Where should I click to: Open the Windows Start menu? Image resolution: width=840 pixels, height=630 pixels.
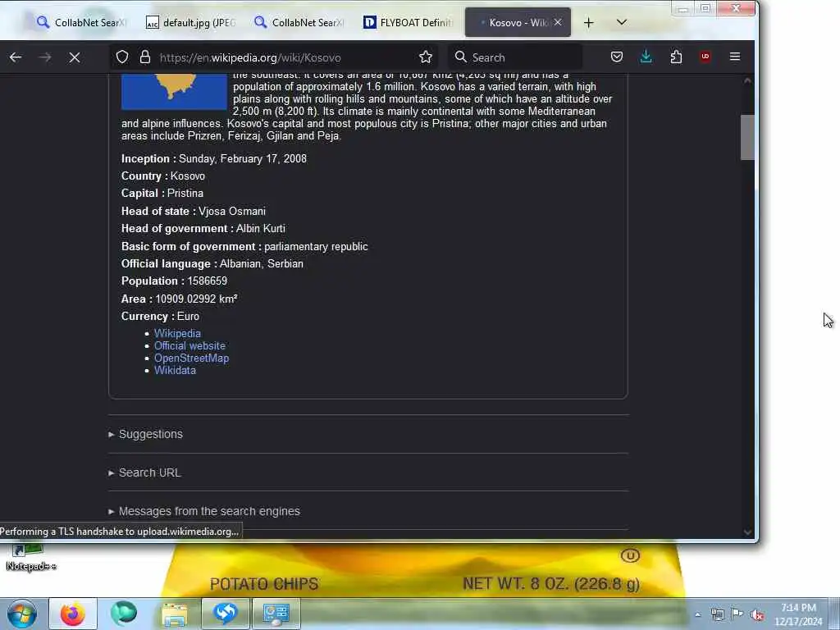click(22, 614)
